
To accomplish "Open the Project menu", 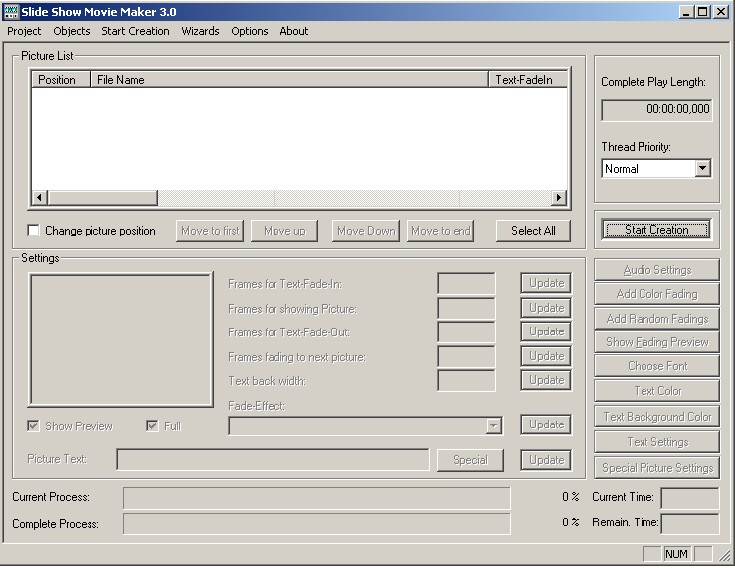I will (x=24, y=31).
